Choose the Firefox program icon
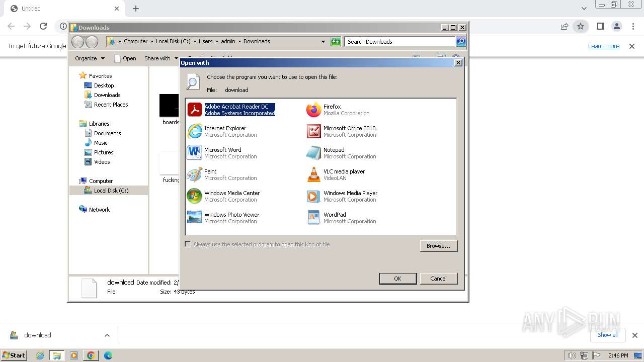The width and height of the screenshot is (644, 362). tap(313, 109)
